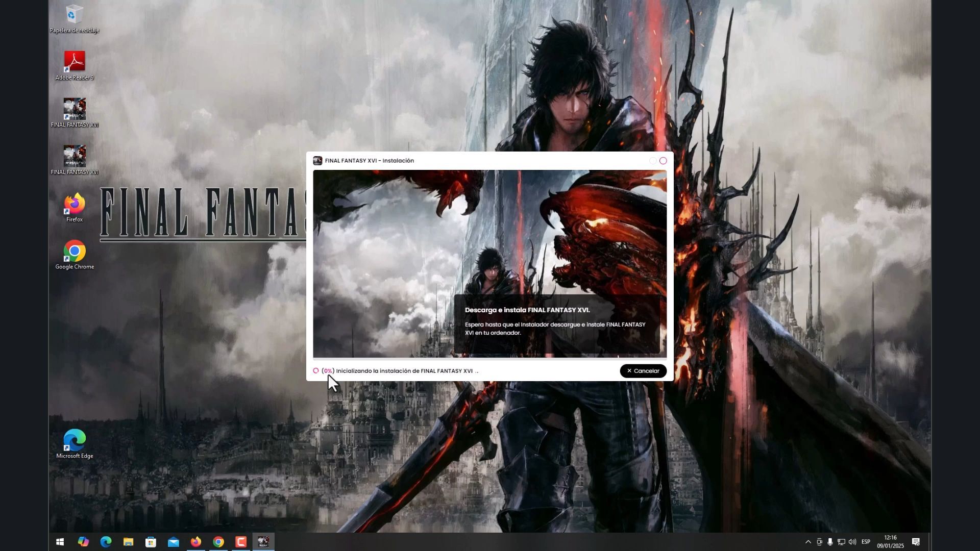The image size is (980, 551).
Task: Open the notification action center icon
Action: (x=916, y=542)
